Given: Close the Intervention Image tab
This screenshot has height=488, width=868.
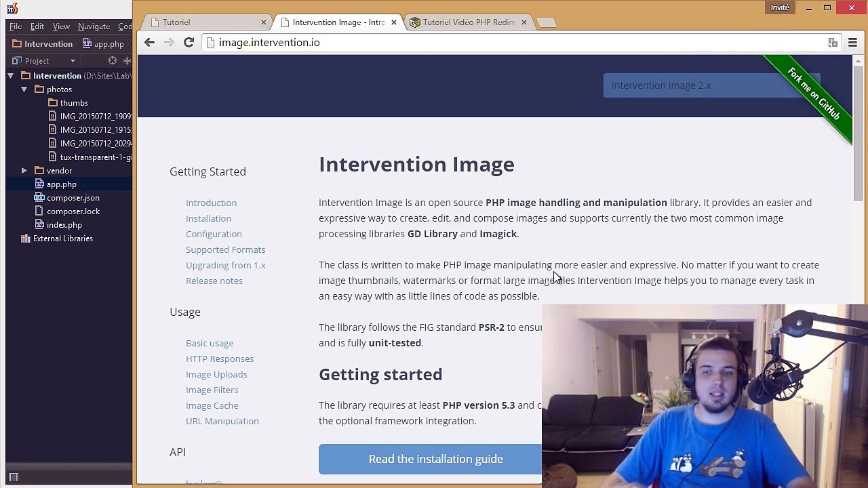Looking at the screenshot, I should 393,22.
